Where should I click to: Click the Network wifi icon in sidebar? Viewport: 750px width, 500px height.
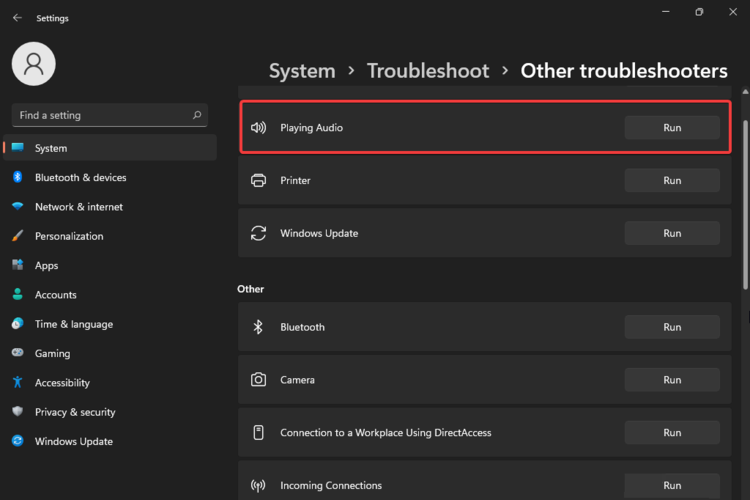pos(18,206)
